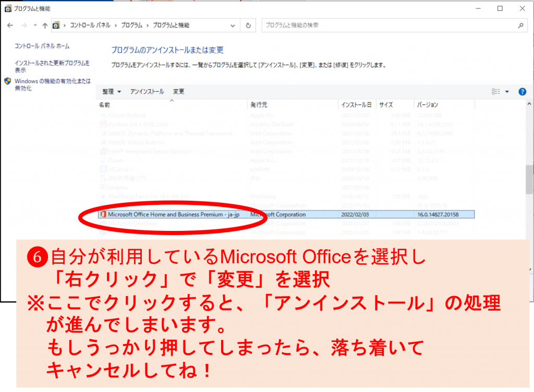534x392 pixels.
Task: Click the vertical scrollbar thumb
Action: coord(529,180)
